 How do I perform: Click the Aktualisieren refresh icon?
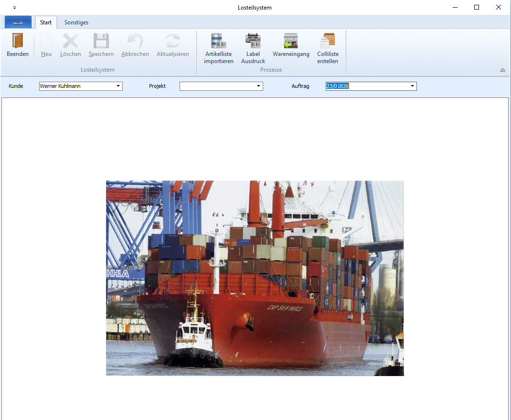tap(173, 41)
